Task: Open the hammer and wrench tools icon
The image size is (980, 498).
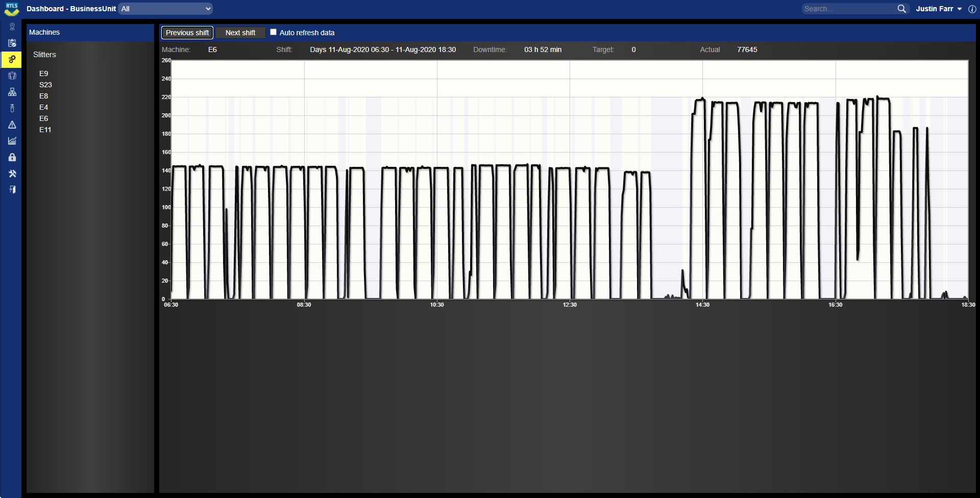Action: tap(12, 173)
